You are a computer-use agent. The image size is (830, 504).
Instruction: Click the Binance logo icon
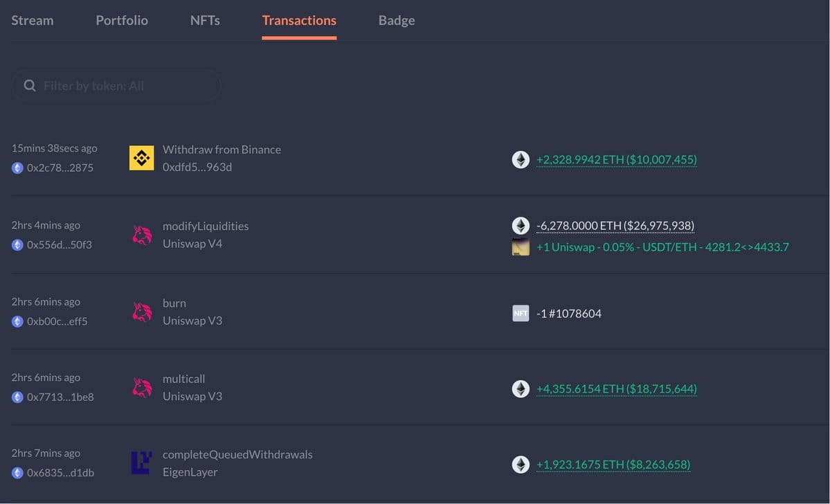point(142,158)
